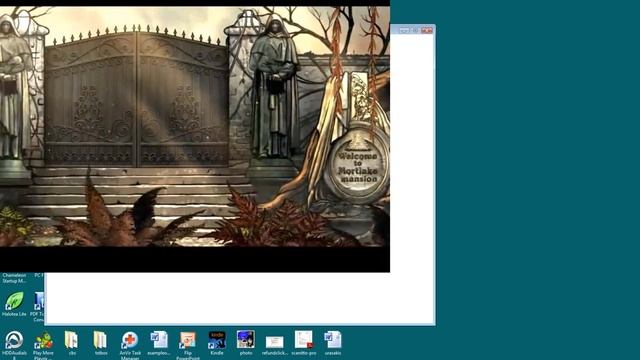Open the Word document left of Flip PowerPoint
Image resolution: width=640 pixels, height=360 pixels.
[159, 343]
